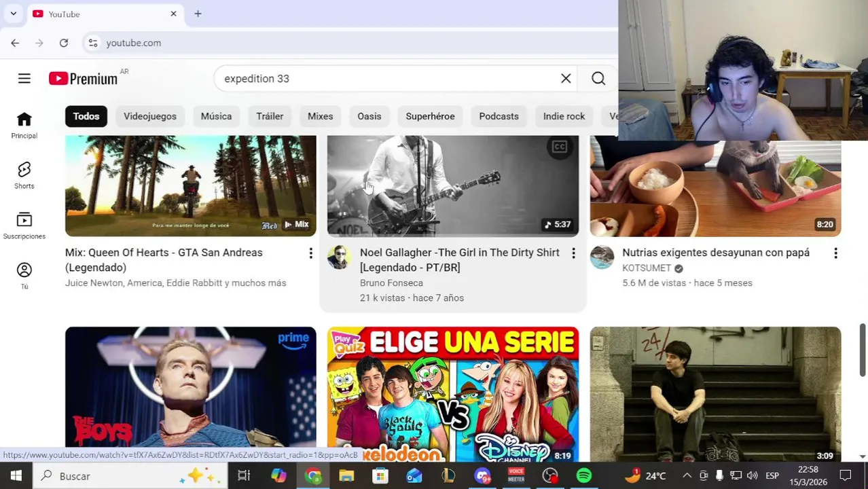Go back with the browser back arrow
The image size is (868, 489).
15,43
